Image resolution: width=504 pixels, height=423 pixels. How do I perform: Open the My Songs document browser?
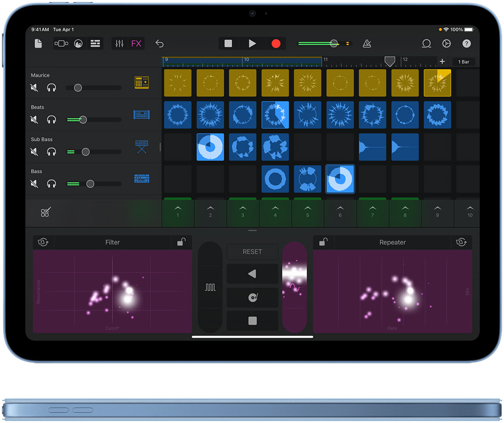coord(38,44)
